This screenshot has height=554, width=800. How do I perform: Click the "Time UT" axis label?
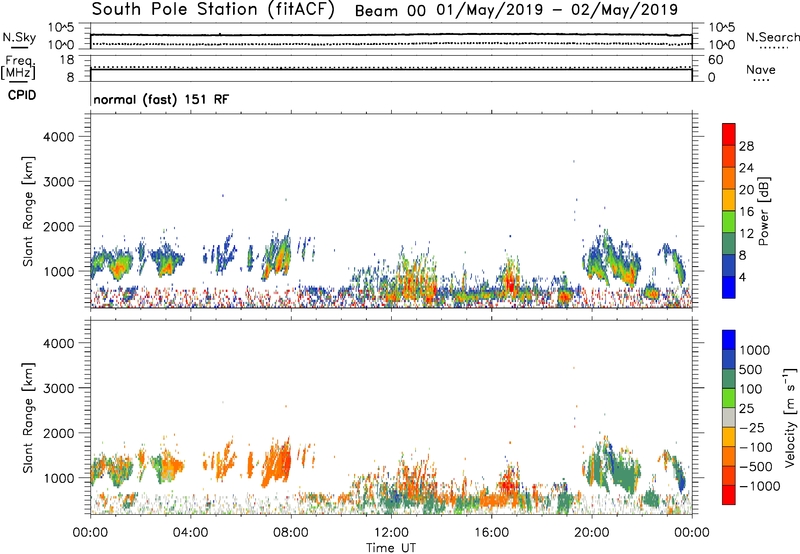coord(391,548)
